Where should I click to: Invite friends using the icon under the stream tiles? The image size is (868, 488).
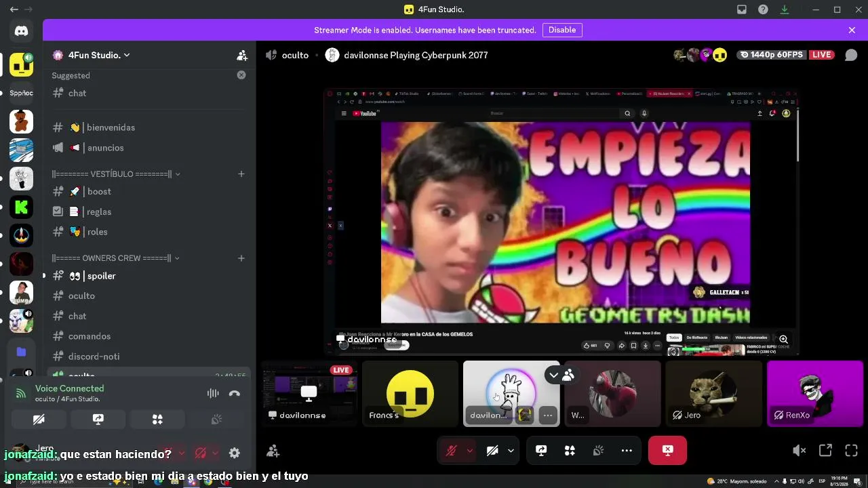(273, 451)
